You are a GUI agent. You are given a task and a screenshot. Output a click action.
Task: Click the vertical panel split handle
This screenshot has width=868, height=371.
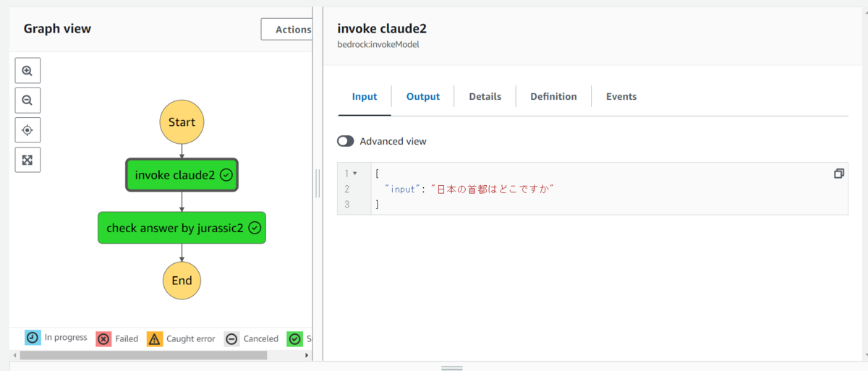pos(318,184)
